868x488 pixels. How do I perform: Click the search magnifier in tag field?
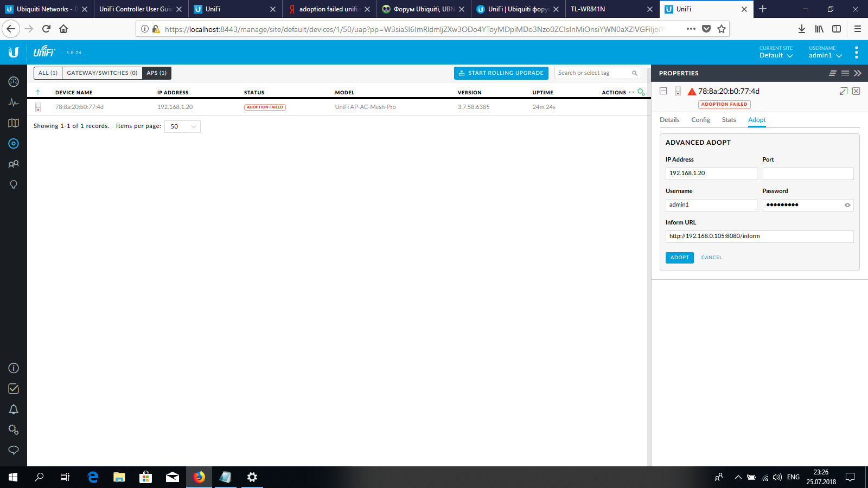coord(634,73)
